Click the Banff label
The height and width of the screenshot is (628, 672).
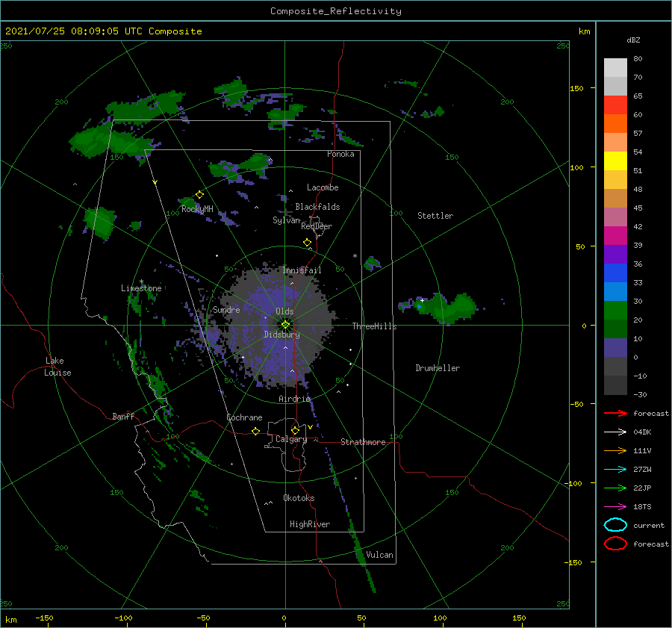pyautogui.click(x=123, y=417)
